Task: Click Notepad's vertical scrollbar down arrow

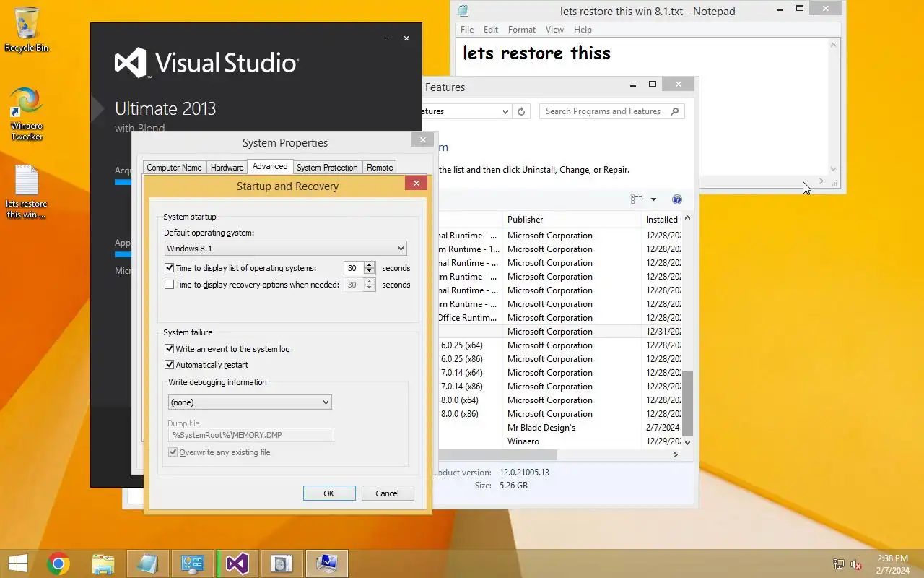Action: coord(834,170)
